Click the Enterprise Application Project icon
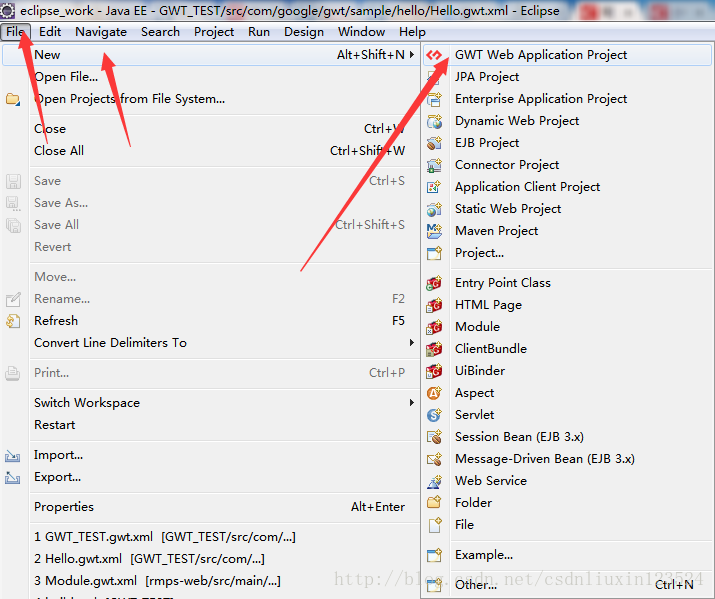715x599 pixels. 434,99
